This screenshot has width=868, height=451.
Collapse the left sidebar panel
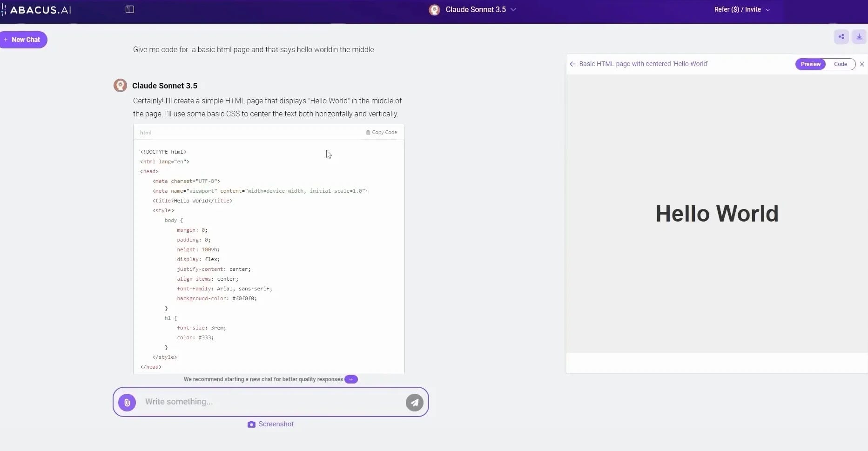(x=129, y=9)
